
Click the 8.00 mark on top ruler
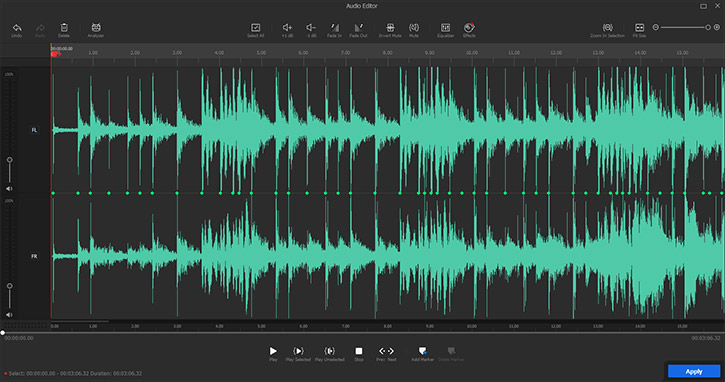[x=387, y=53]
